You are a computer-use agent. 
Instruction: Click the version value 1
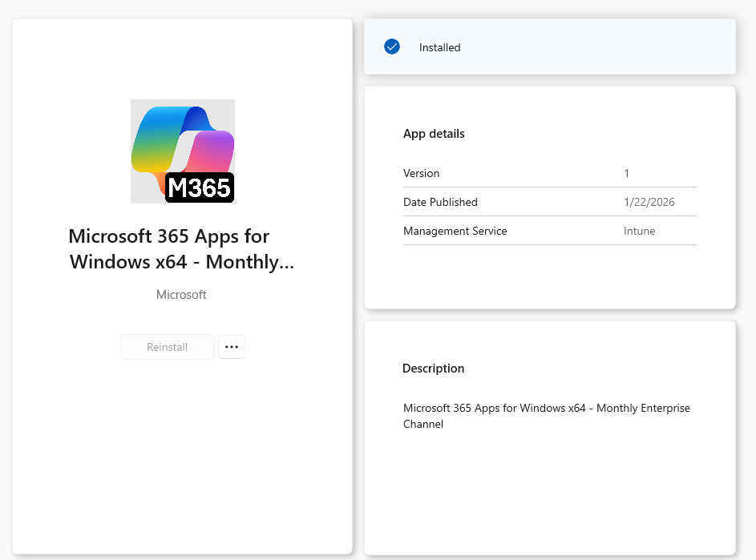627,173
